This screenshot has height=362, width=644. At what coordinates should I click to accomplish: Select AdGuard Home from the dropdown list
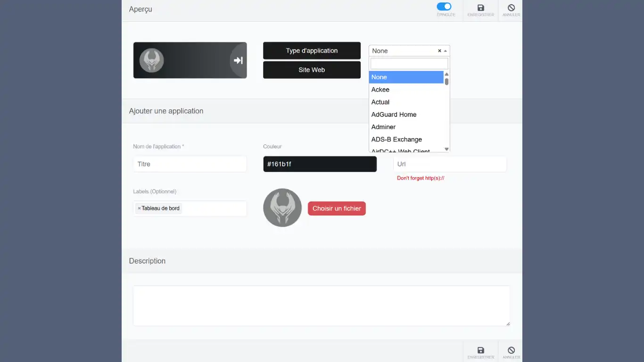click(394, 114)
